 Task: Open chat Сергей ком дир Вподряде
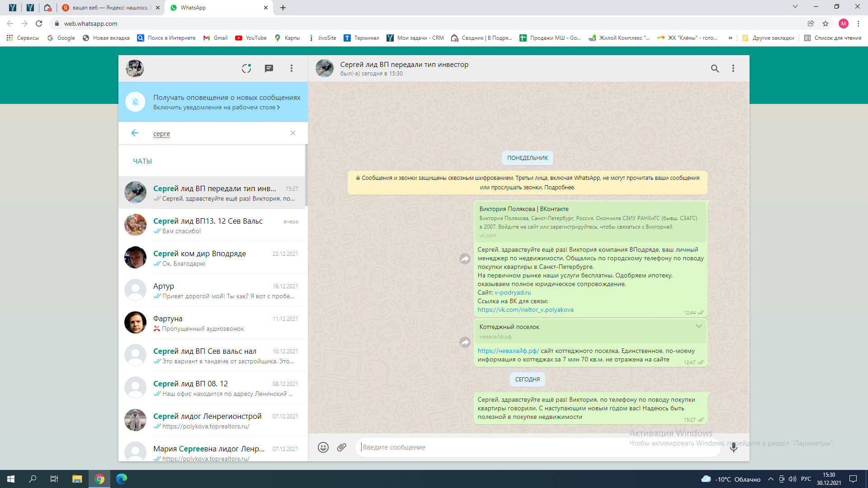click(x=212, y=258)
